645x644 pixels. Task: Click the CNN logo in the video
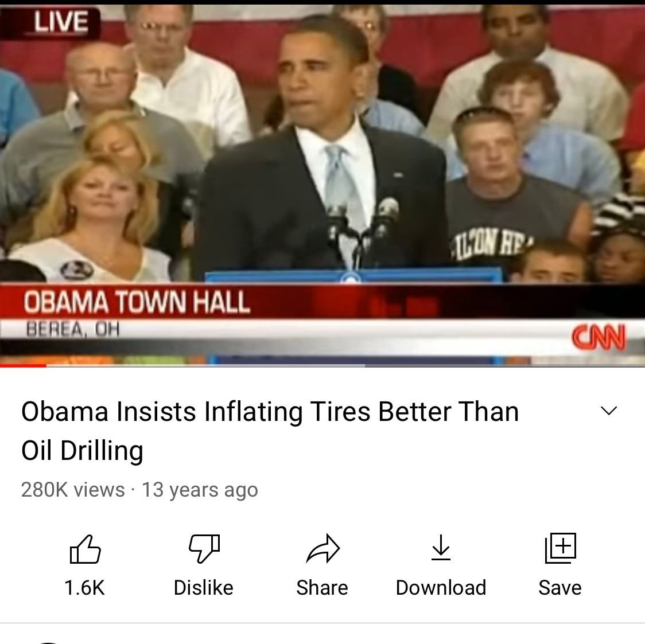[x=599, y=337]
